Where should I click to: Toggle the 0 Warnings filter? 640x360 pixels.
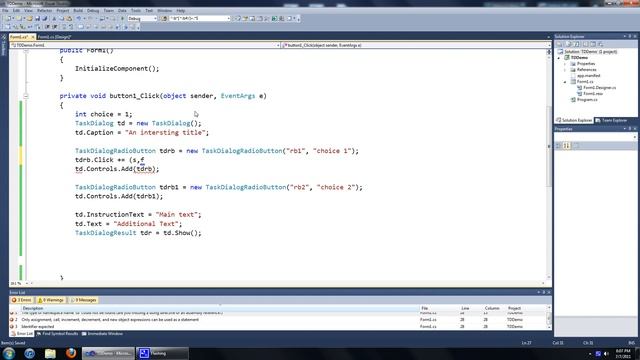(51, 300)
